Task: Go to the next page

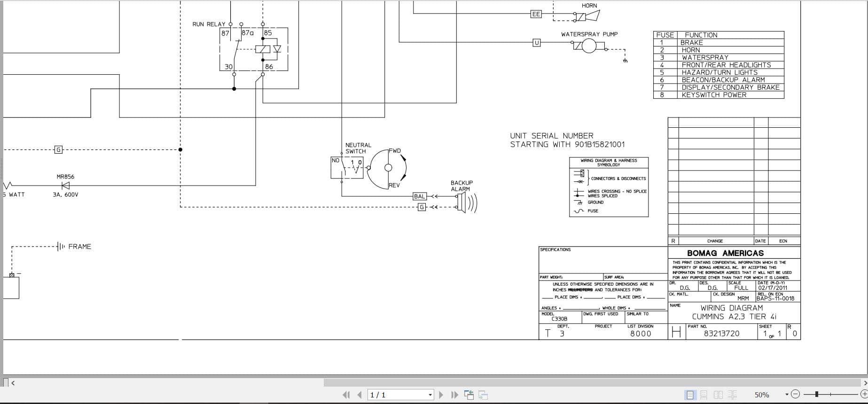Action: pos(441,395)
